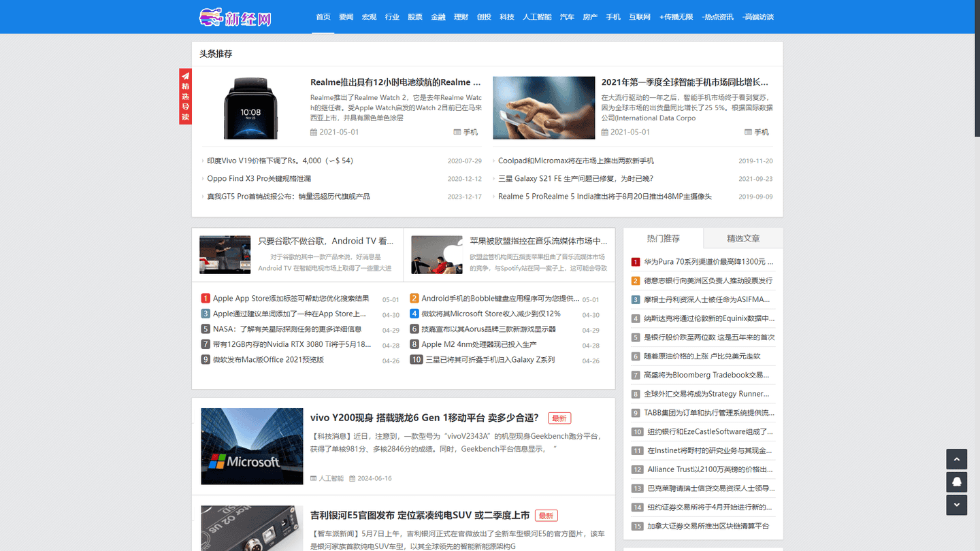
Task: Open the 随着原油价格的上涨 ranked item
Action: [702, 356]
